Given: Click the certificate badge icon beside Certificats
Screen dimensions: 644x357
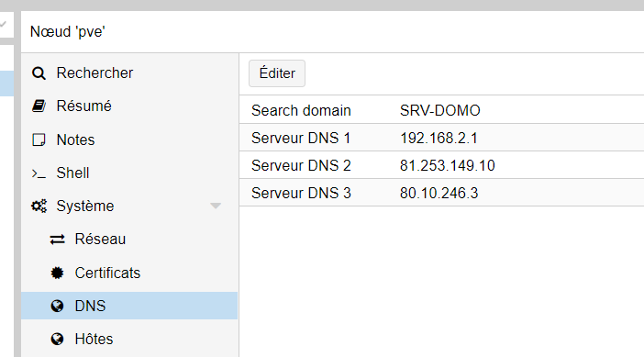Looking at the screenshot, I should point(57,273).
